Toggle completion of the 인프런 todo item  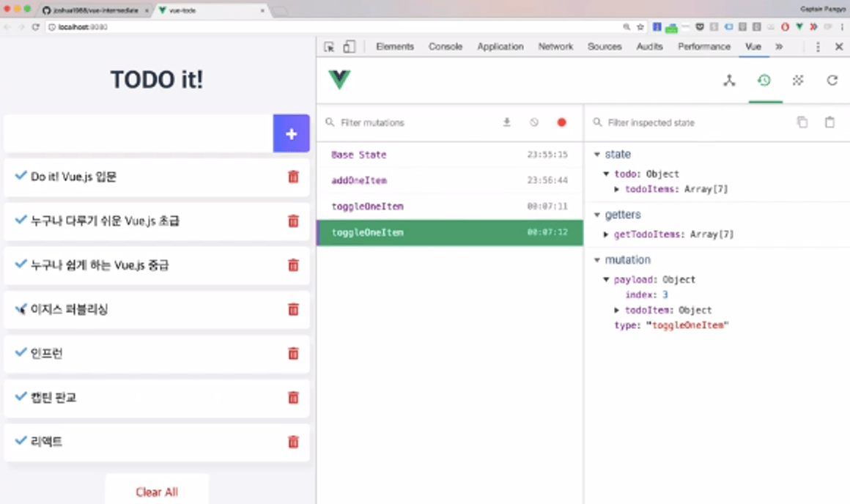20,353
